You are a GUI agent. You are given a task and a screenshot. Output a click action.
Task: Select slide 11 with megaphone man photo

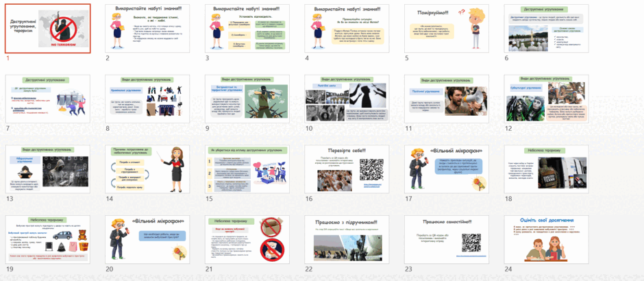pos(447,99)
